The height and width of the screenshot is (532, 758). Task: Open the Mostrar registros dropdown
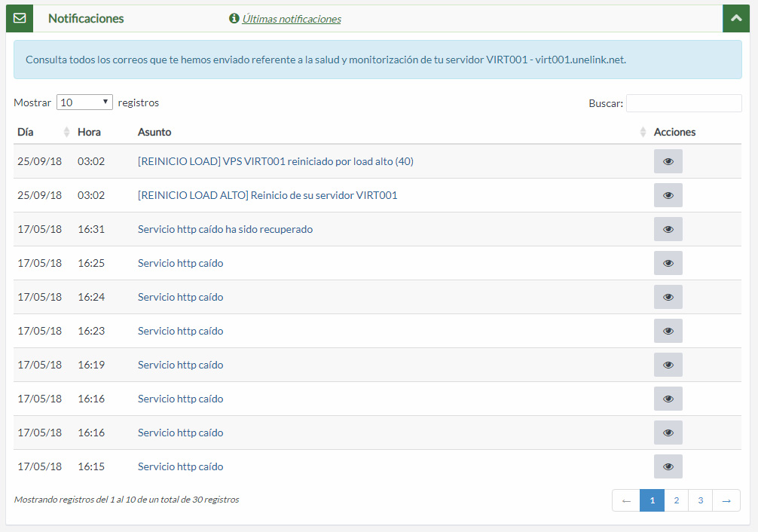84,102
